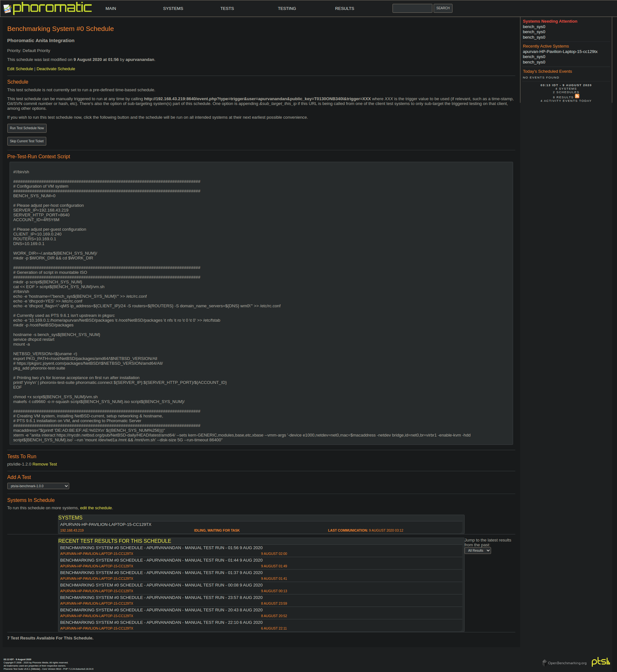
Task: Click 'Priority: Default Priority' text
Action: [29, 51]
